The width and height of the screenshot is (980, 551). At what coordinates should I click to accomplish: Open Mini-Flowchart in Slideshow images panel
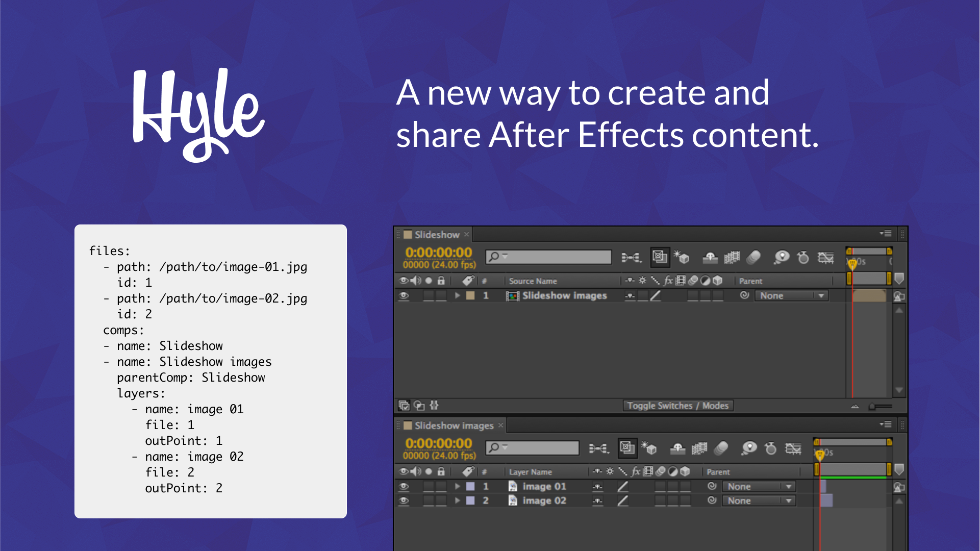[598, 448]
